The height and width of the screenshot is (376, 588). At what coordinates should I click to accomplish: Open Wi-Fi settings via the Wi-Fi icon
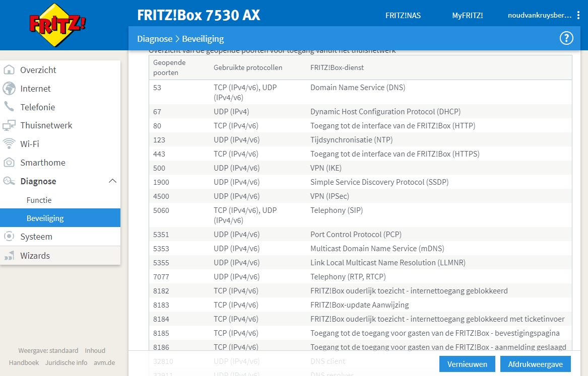[x=9, y=143]
